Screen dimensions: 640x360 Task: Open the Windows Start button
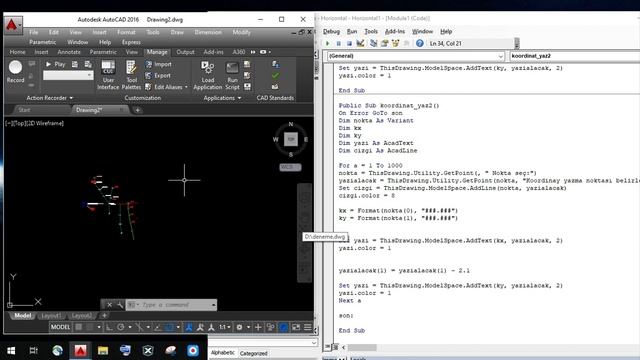coord(11,350)
